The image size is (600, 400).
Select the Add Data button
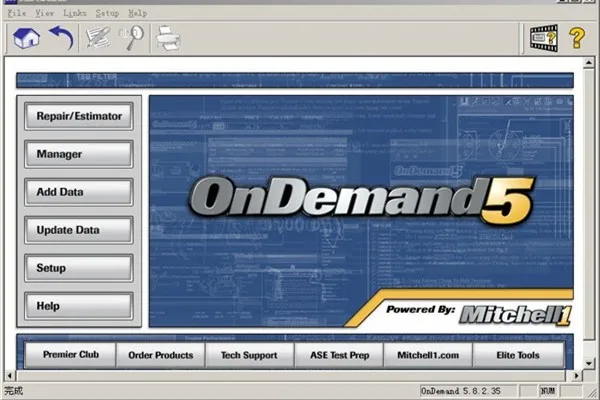pyautogui.click(x=79, y=192)
